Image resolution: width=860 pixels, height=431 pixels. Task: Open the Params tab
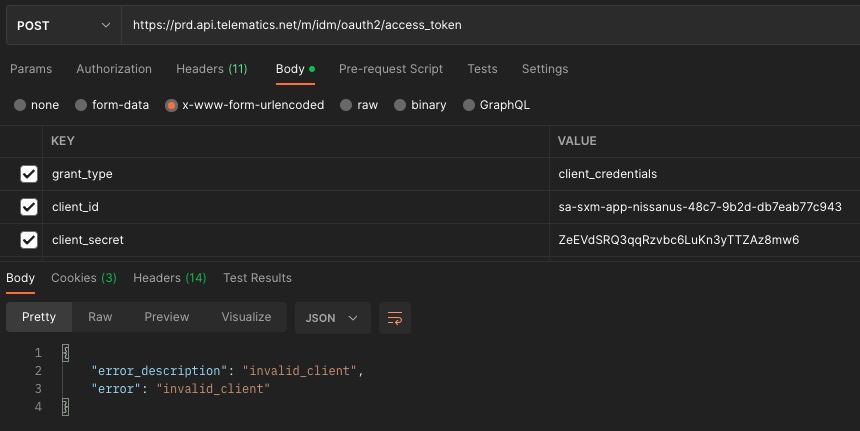coord(31,69)
